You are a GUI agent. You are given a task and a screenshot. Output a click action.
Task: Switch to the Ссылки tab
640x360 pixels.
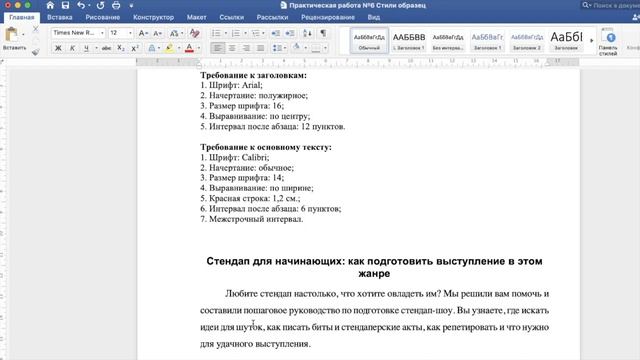pos(231,17)
